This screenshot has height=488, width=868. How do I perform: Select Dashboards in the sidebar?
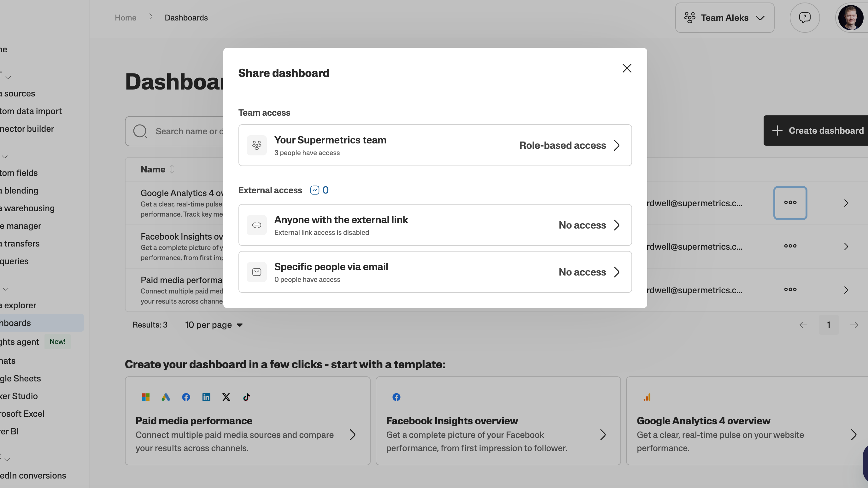(x=42, y=322)
